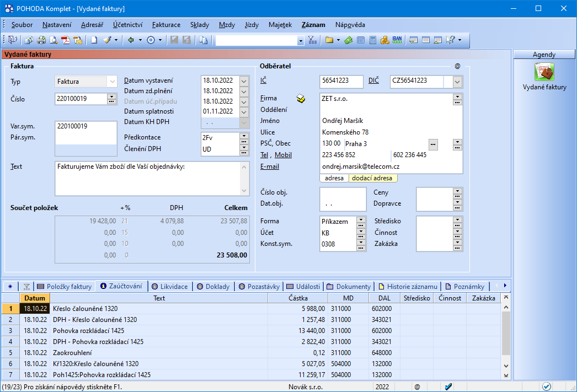Click ellipsis button beside Praha 3
This screenshot has width=577, height=392.
click(x=433, y=144)
